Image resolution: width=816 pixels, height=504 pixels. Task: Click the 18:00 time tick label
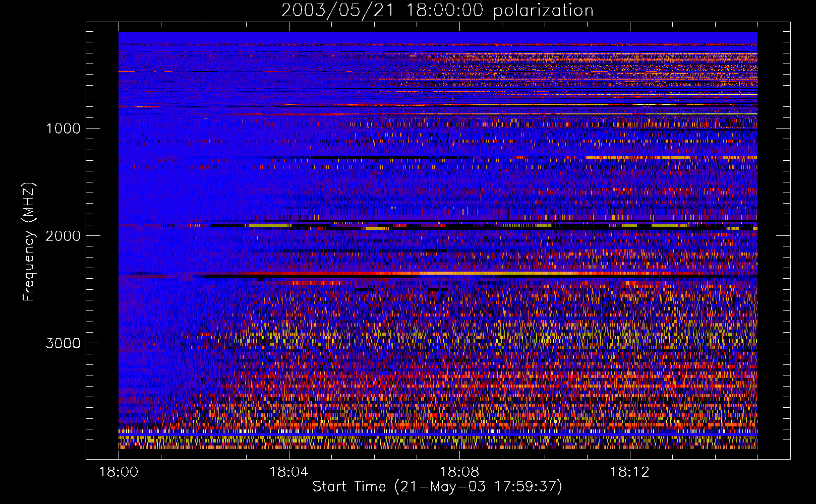[119, 472]
